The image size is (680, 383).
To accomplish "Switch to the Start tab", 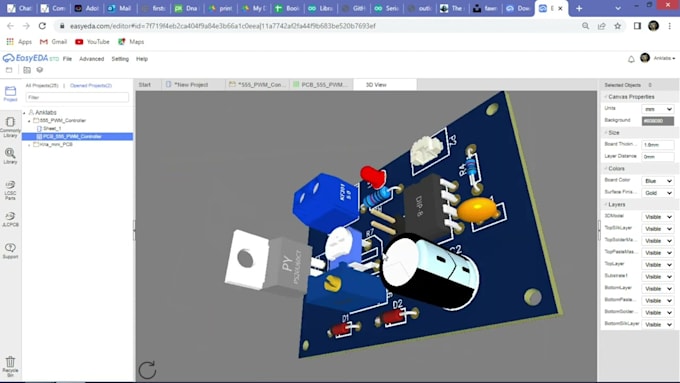I will click(145, 85).
